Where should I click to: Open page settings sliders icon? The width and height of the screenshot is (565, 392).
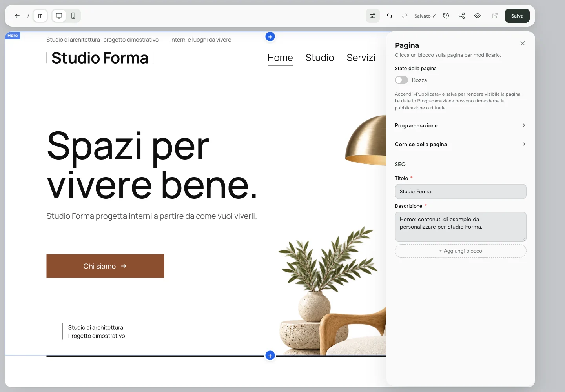(x=373, y=16)
